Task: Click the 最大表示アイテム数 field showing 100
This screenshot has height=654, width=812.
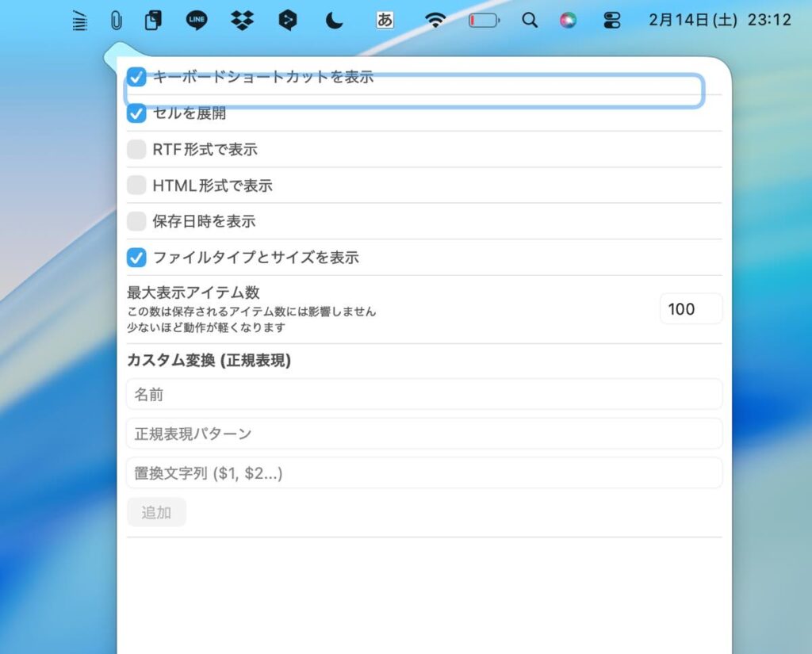Action: click(x=690, y=309)
